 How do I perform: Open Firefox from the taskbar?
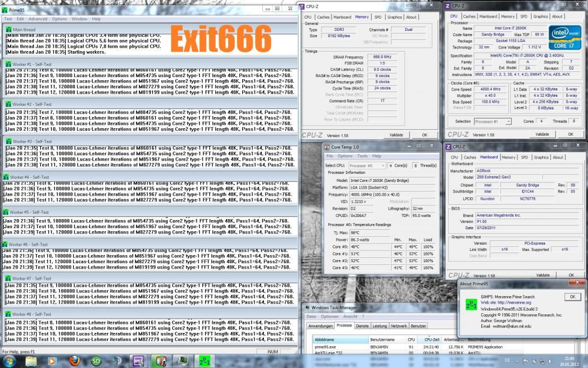(74, 361)
